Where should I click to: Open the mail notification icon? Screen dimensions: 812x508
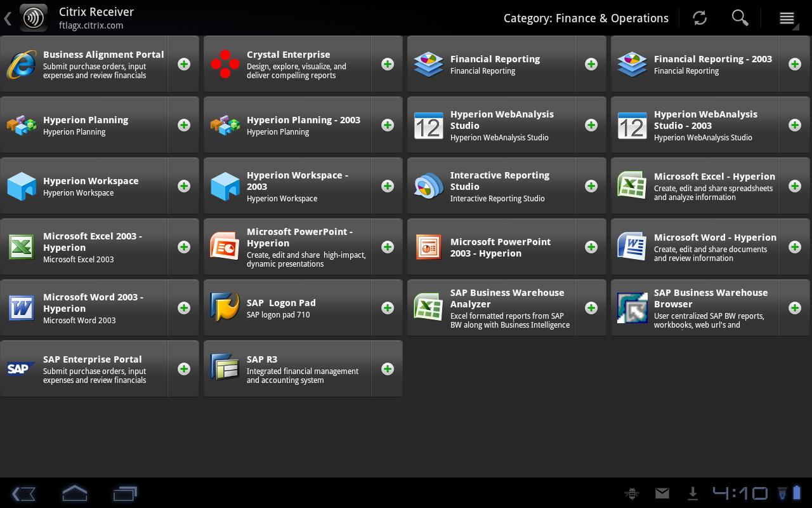662,493
